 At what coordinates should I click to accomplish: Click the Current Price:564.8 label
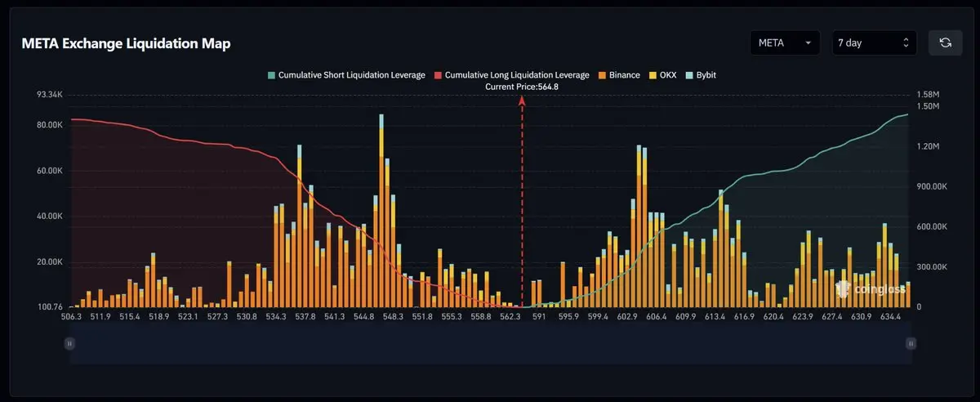pyautogui.click(x=522, y=86)
